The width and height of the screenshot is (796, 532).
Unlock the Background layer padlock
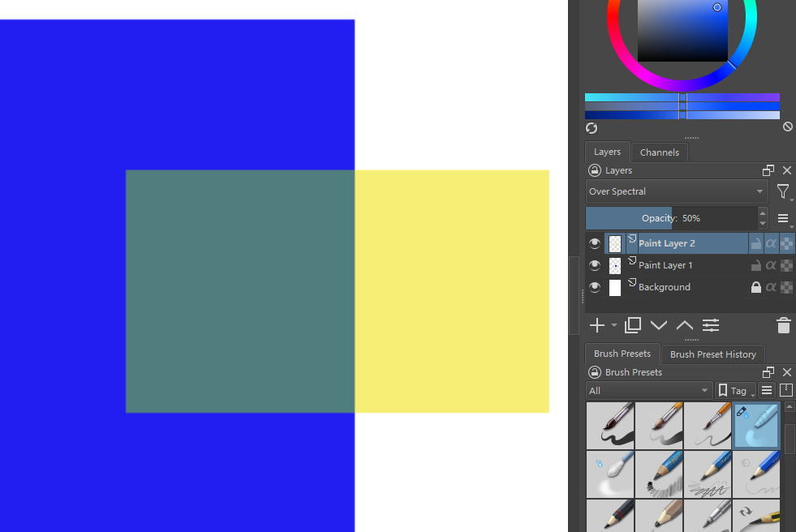[x=755, y=287]
